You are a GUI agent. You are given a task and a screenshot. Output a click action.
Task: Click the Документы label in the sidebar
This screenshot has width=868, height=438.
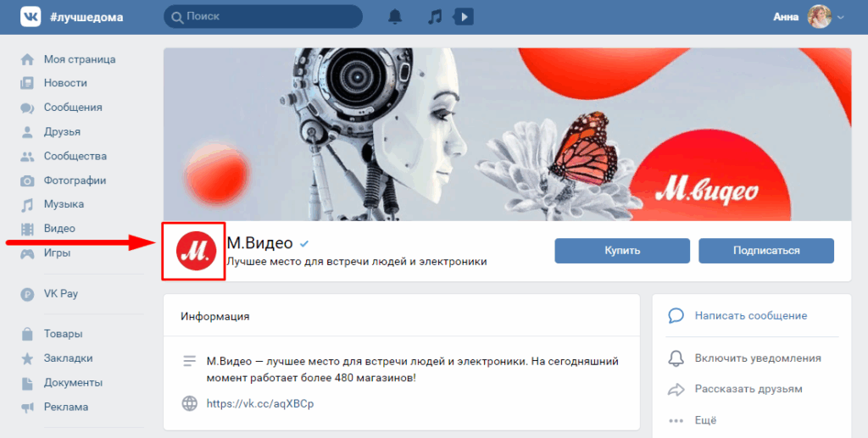click(74, 383)
